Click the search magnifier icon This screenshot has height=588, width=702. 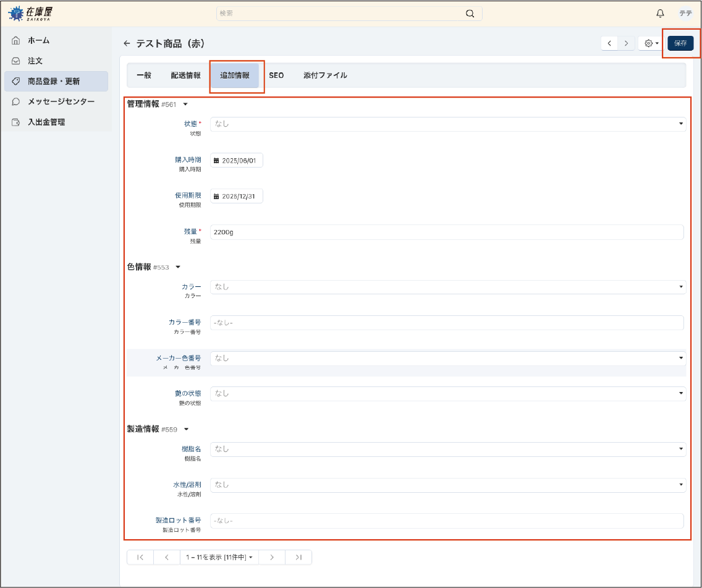[470, 14]
